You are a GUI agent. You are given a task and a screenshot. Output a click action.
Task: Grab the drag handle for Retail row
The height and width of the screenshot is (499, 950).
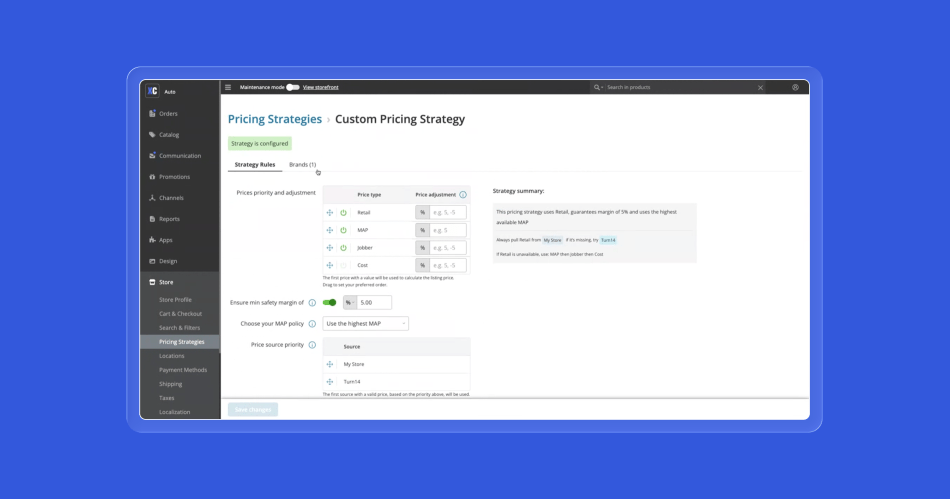330,213
